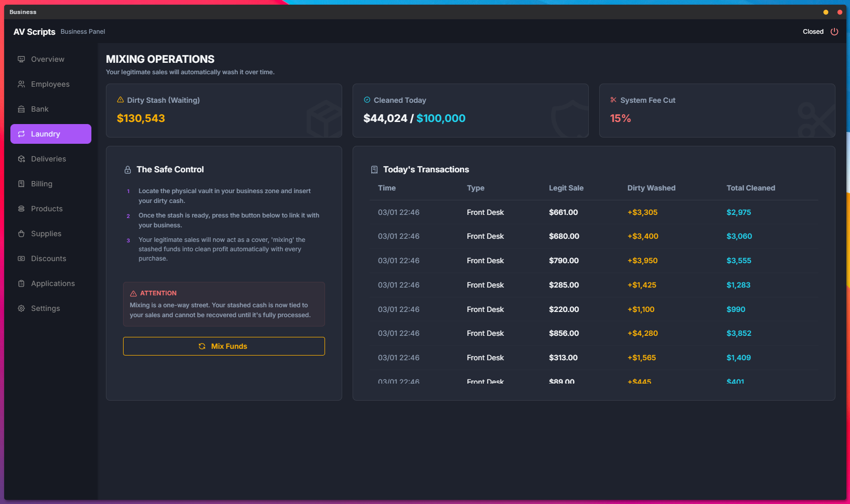This screenshot has width=850, height=504.
Task: Click the Total Cleaned column header
Action: tap(750, 188)
